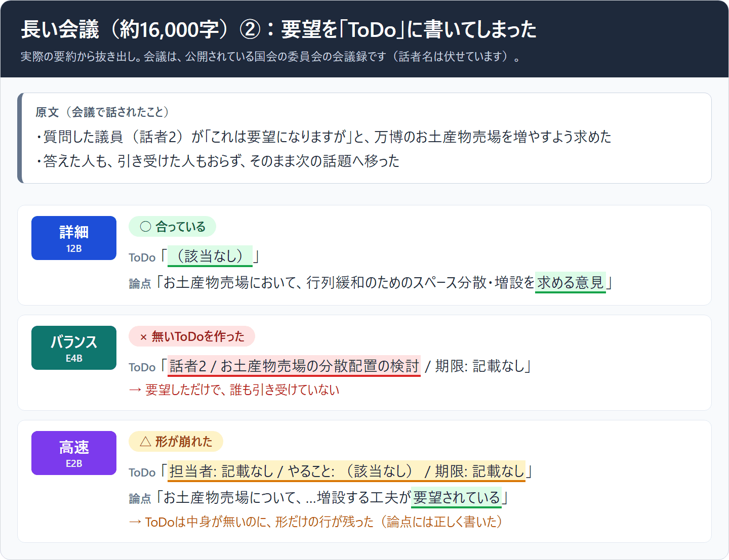729x560 pixels.
Task: Click the page title starting 長い会議（約16,000字）②
Action: [278, 29]
